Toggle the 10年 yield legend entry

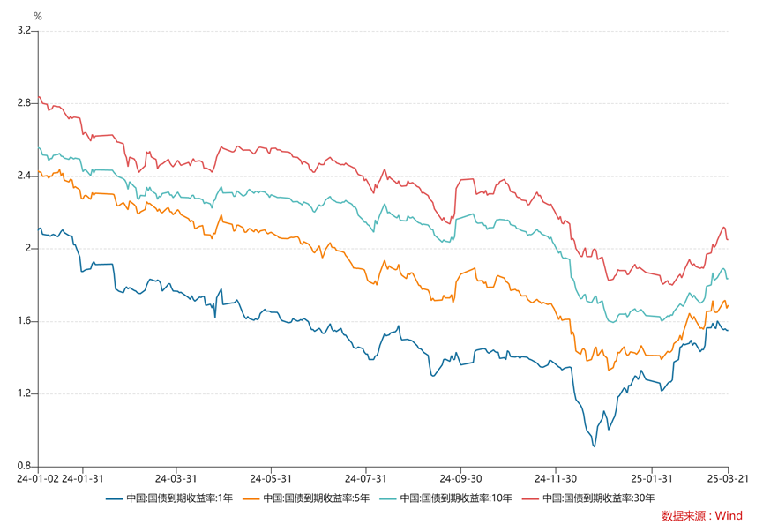tap(445, 498)
